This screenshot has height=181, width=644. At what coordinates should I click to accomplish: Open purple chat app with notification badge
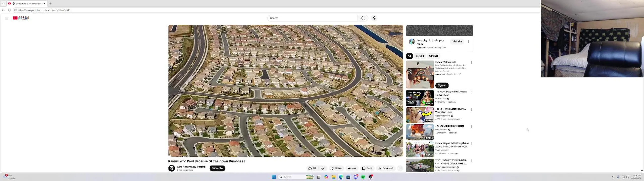356,177
